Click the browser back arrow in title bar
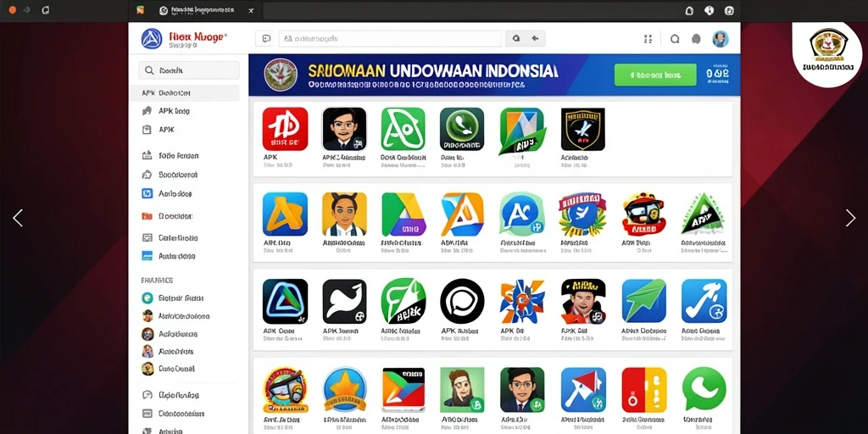The image size is (868, 434). click(x=26, y=10)
